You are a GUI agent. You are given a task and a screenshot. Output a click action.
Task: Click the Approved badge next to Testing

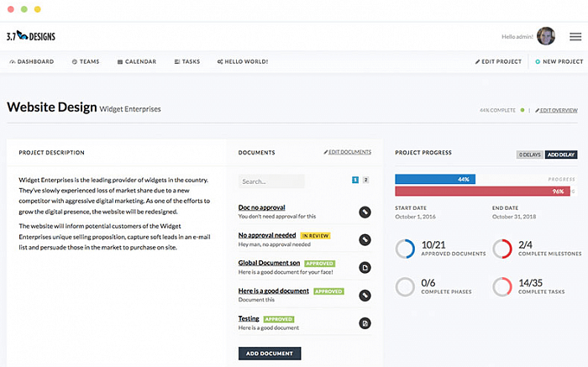[x=279, y=319]
